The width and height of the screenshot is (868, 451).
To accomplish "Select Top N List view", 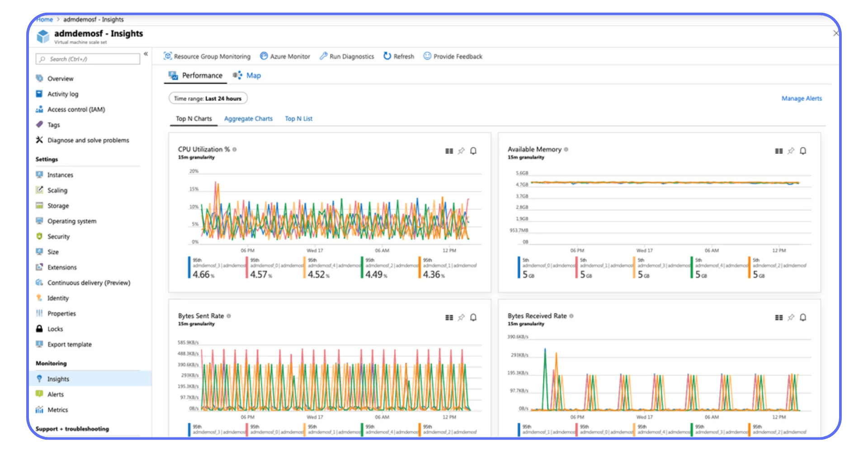I will pyautogui.click(x=298, y=119).
